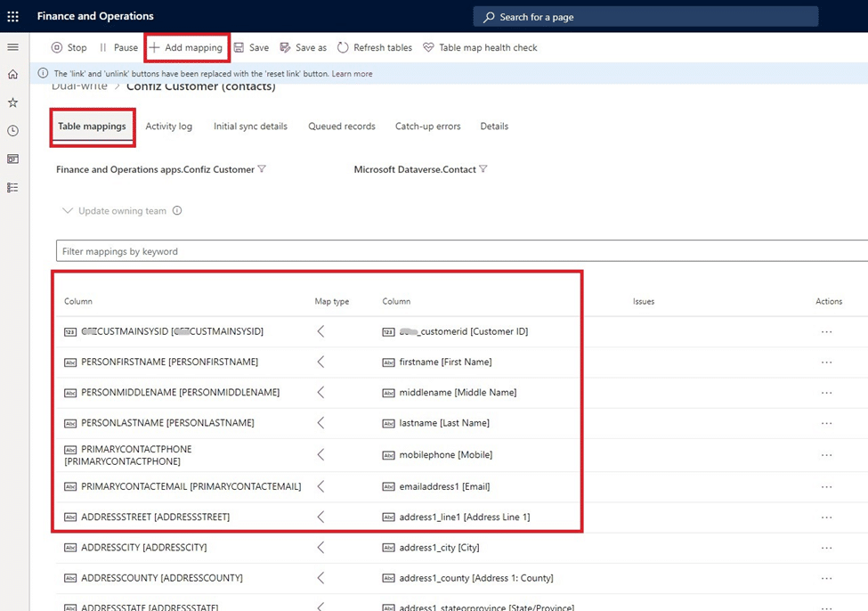
Task: Select PERSONFIRSTNAME source column
Action: click(x=169, y=362)
